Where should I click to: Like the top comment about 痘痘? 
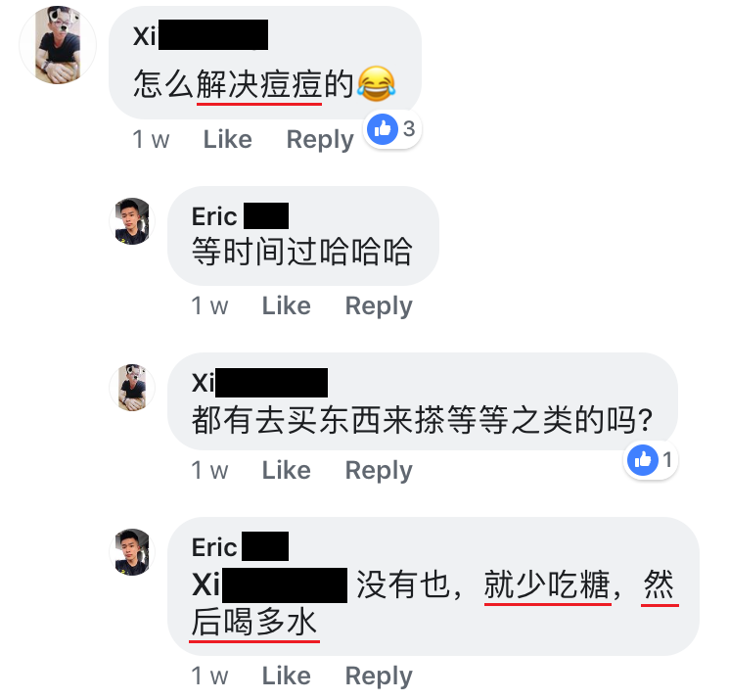click(x=228, y=139)
